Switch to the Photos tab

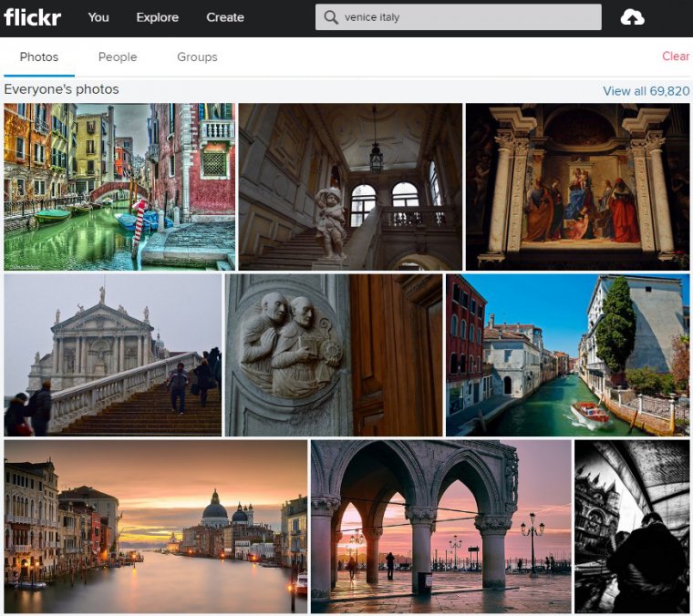39,57
